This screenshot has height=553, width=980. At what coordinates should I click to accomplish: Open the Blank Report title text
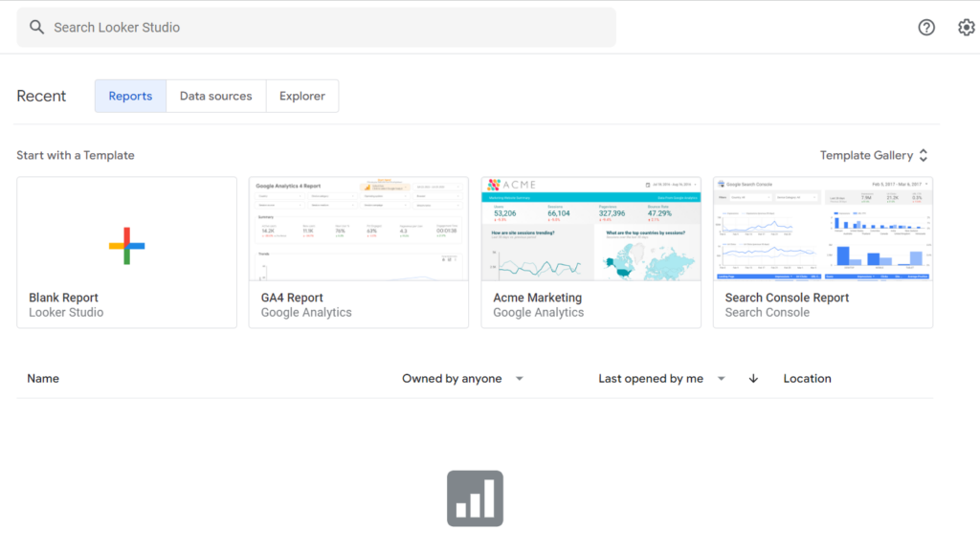(x=63, y=299)
